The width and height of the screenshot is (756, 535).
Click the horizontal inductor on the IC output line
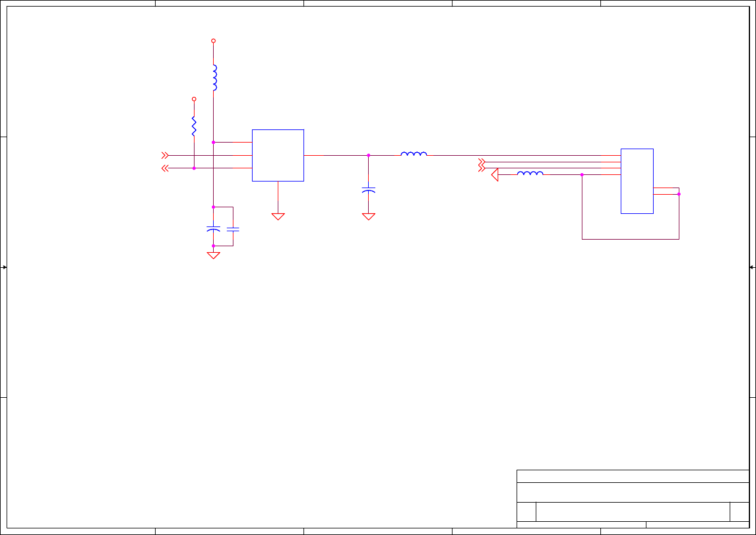pyautogui.click(x=414, y=155)
